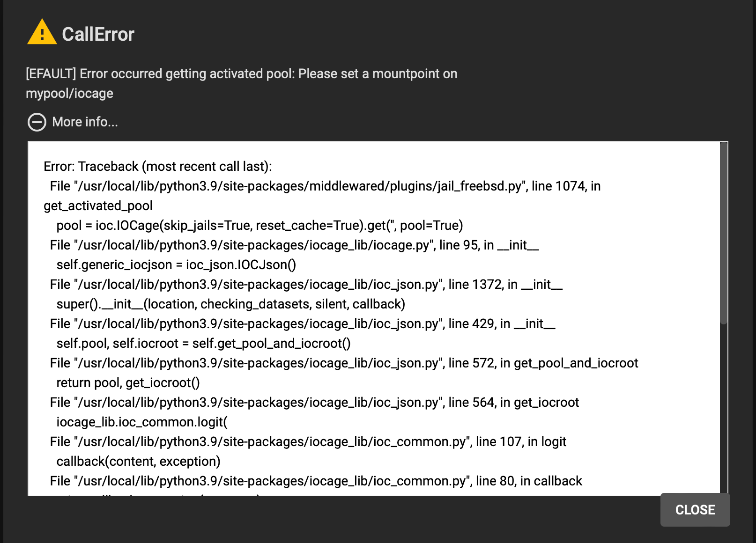Viewport: 756px width, 543px height.
Task: Click the get_activated_pool text line
Action: [98, 206]
